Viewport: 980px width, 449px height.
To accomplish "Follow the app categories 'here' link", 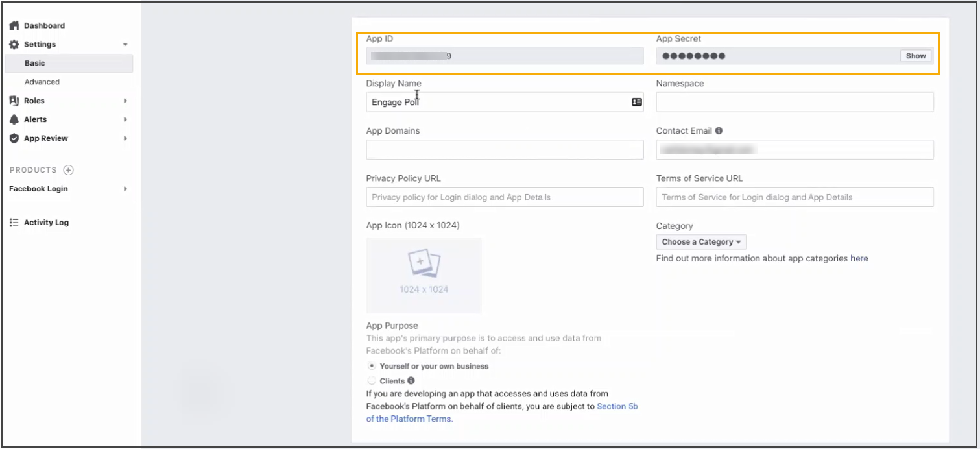I will coord(859,258).
